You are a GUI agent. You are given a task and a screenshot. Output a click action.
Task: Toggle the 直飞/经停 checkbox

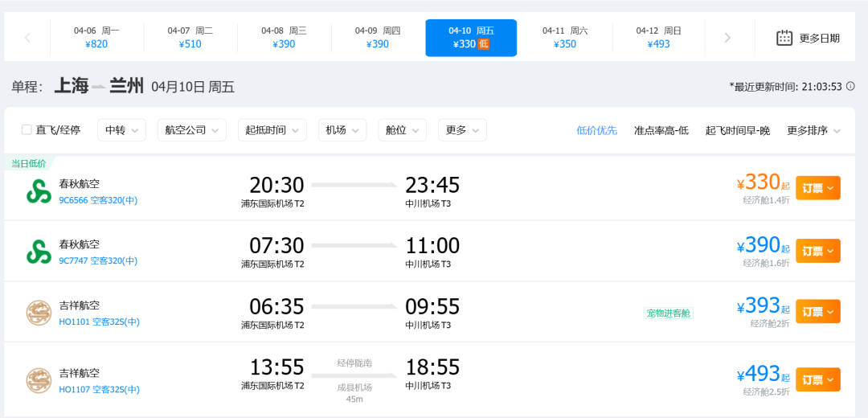(27, 129)
